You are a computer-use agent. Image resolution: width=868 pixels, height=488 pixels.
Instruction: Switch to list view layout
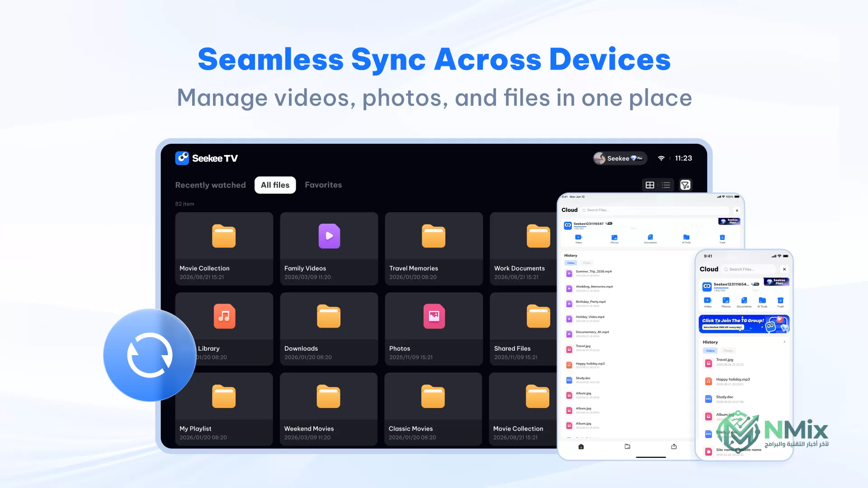pos(666,185)
